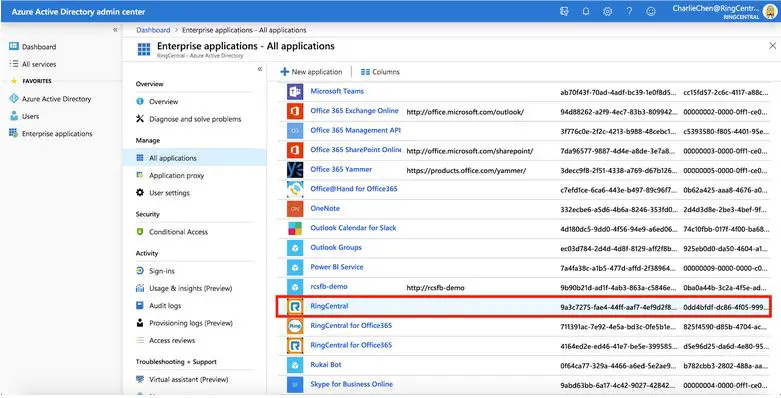Open the RingCentral application link
Viewport: 781px width, 398px height.
coord(329,306)
